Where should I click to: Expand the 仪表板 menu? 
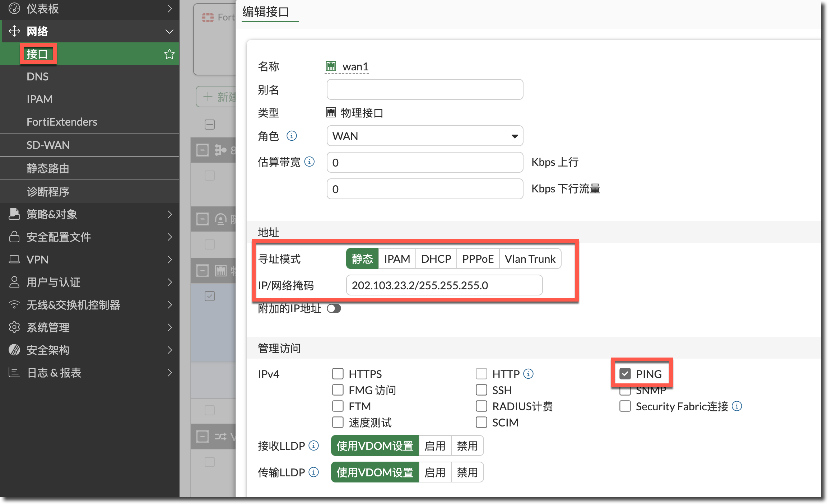coord(169,8)
